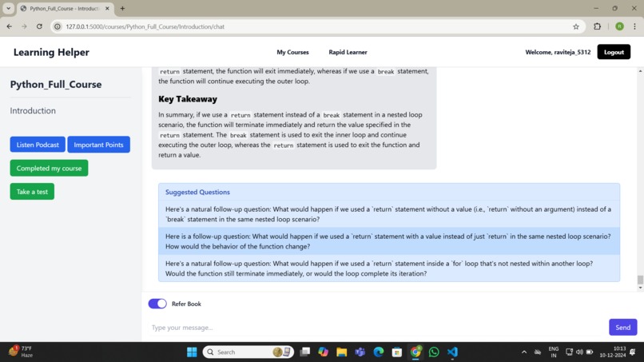Viewport: 644px width, 362px height.
Task: Click the chat scrollbar up arrow
Action: coord(640,71)
